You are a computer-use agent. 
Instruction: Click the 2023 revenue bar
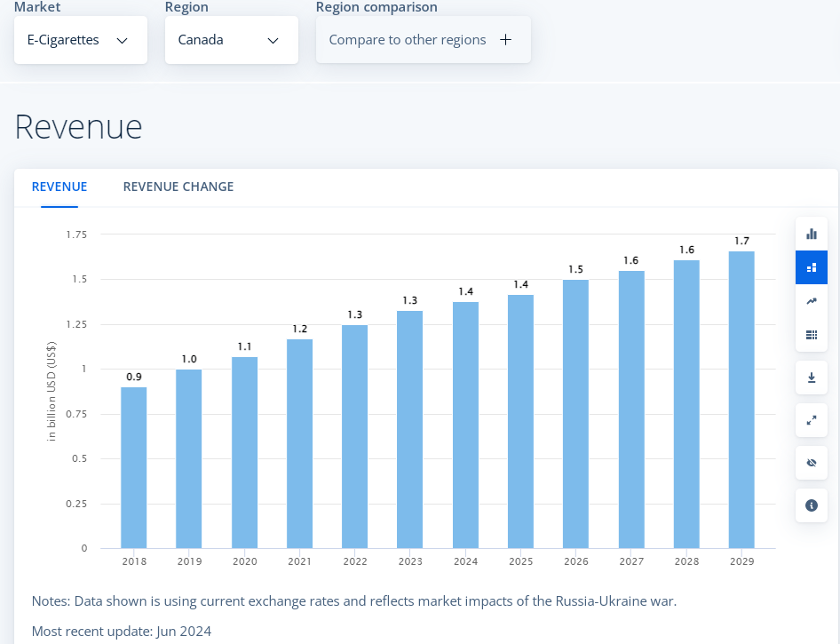(410, 429)
